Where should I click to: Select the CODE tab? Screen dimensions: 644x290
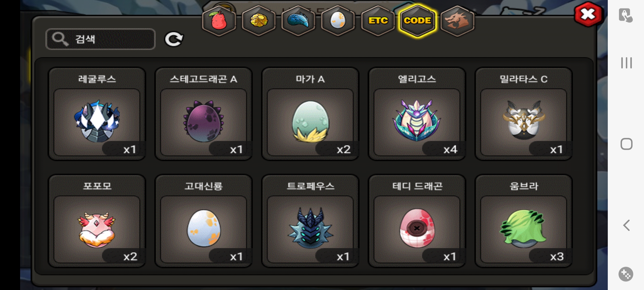418,21
